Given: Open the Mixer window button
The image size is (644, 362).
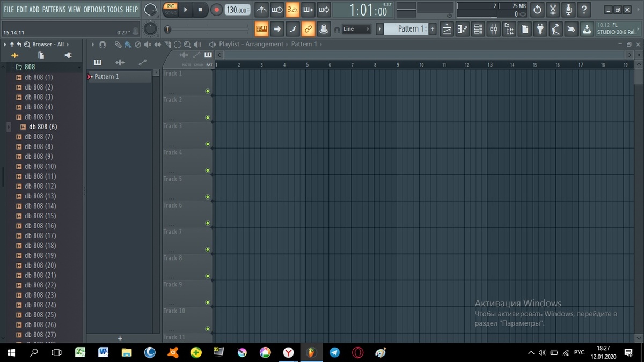Looking at the screenshot, I should (493, 29).
